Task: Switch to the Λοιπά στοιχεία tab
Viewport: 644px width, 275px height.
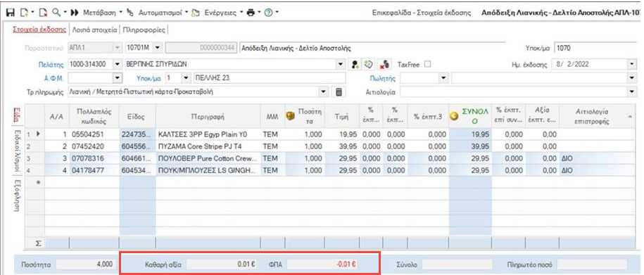Action: 94,30
